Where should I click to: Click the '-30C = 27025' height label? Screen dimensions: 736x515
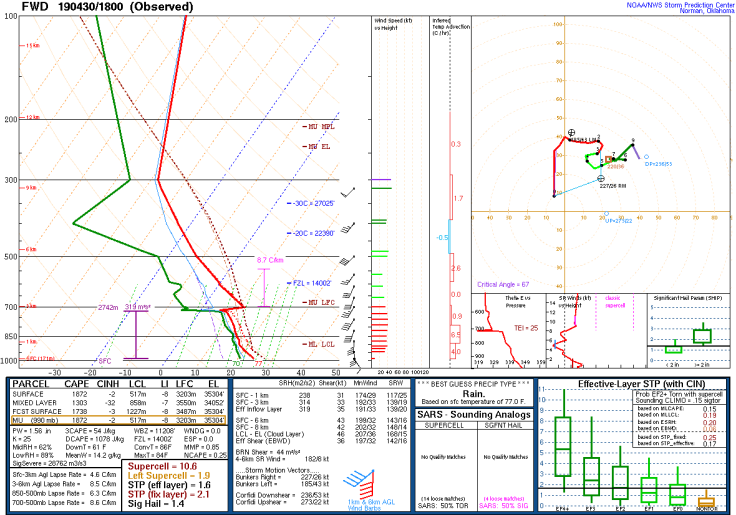(311, 203)
